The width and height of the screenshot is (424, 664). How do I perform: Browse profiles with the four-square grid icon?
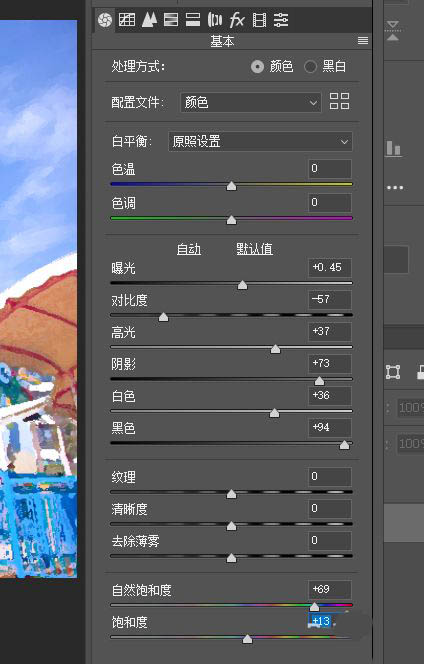click(x=339, y=101)
